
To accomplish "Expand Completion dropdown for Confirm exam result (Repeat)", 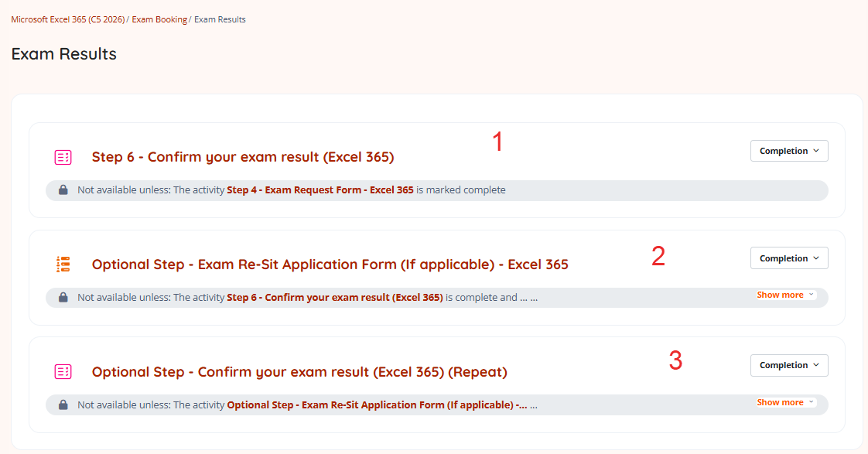I will coord(789,365).
